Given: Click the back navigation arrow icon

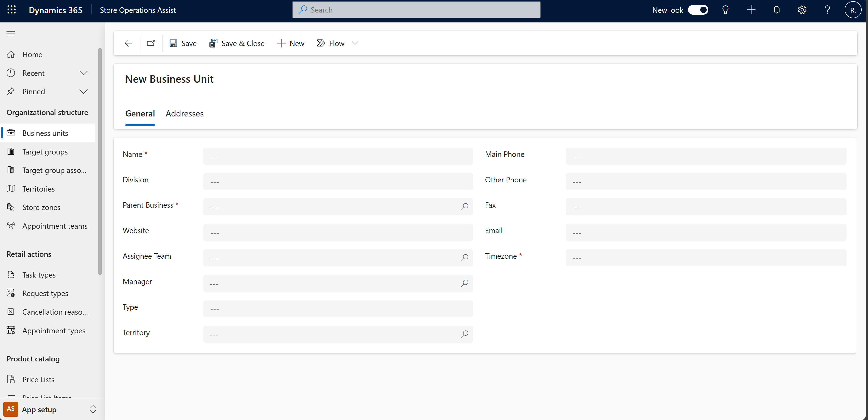Looking at the screenshot, I should coord(128,43).
